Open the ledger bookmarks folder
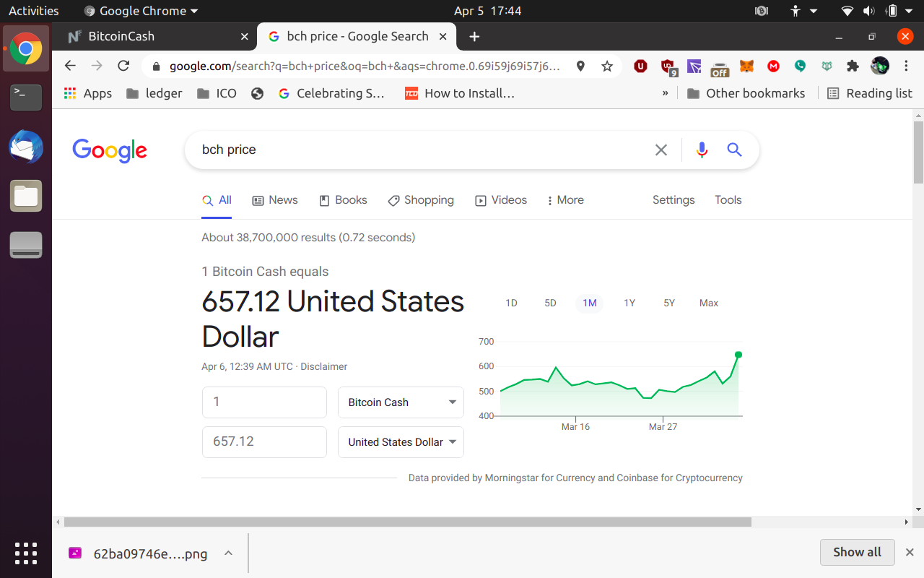 point(154,93)
